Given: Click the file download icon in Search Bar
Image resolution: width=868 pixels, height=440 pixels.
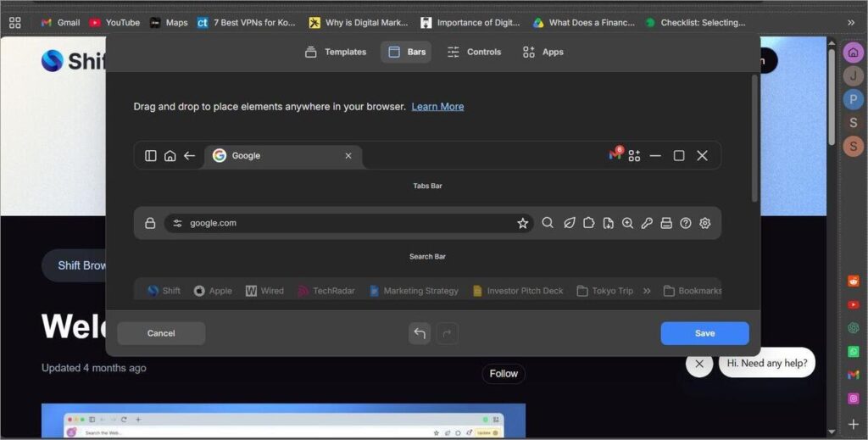Looking at the screenshot, I should (x=609, y=223).
